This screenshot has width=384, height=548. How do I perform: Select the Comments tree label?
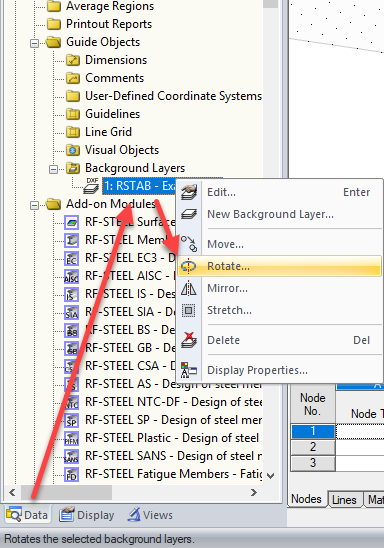(x=115, y=78)
